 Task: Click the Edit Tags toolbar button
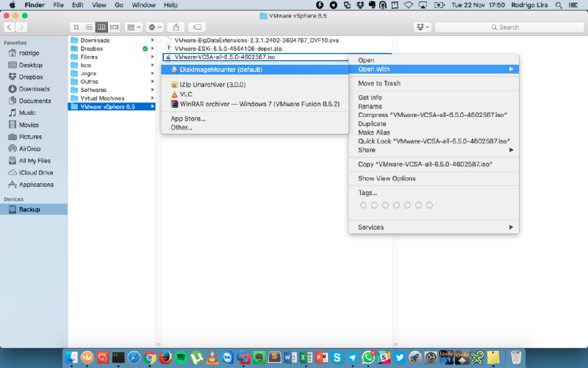coord(197,27)
